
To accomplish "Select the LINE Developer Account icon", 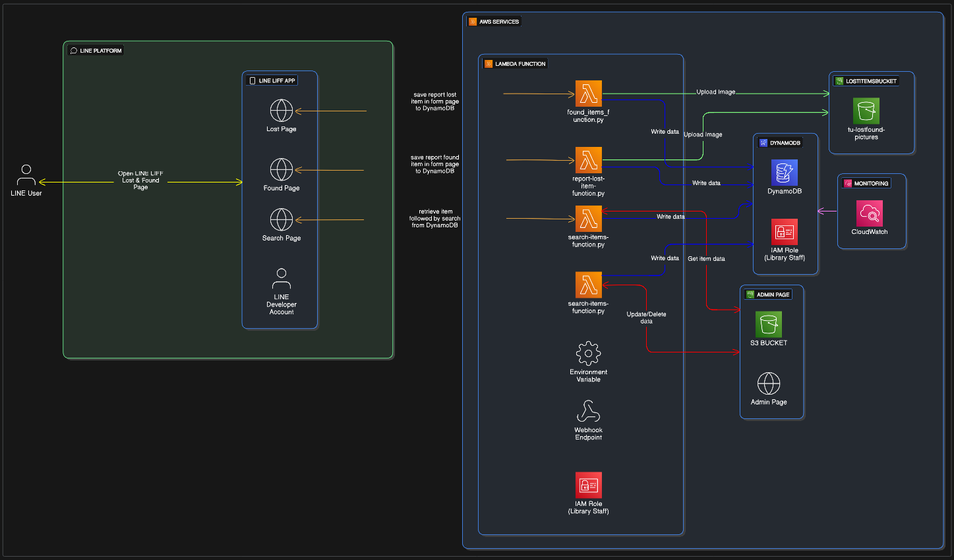I will 282,279.
